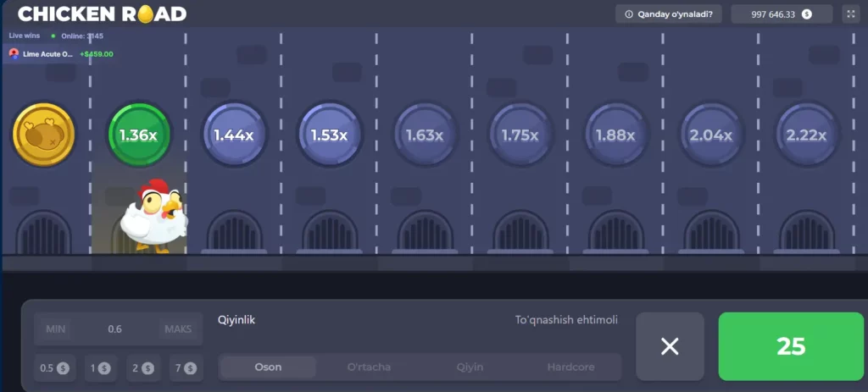Click the X cancel button
This screenshot has height=392, width=868.
(x=670, y=346)
